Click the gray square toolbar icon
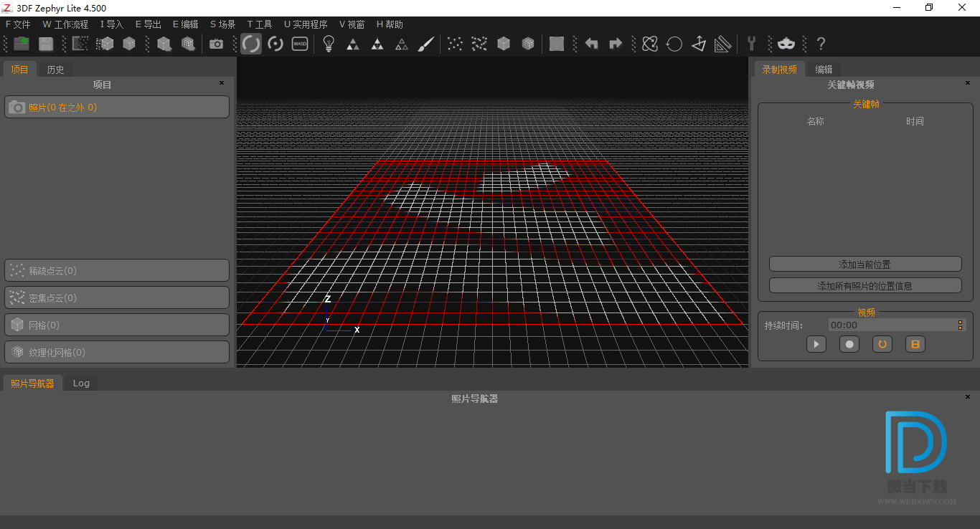Viewport: 980px width, 529px height. tap(557, 44)
